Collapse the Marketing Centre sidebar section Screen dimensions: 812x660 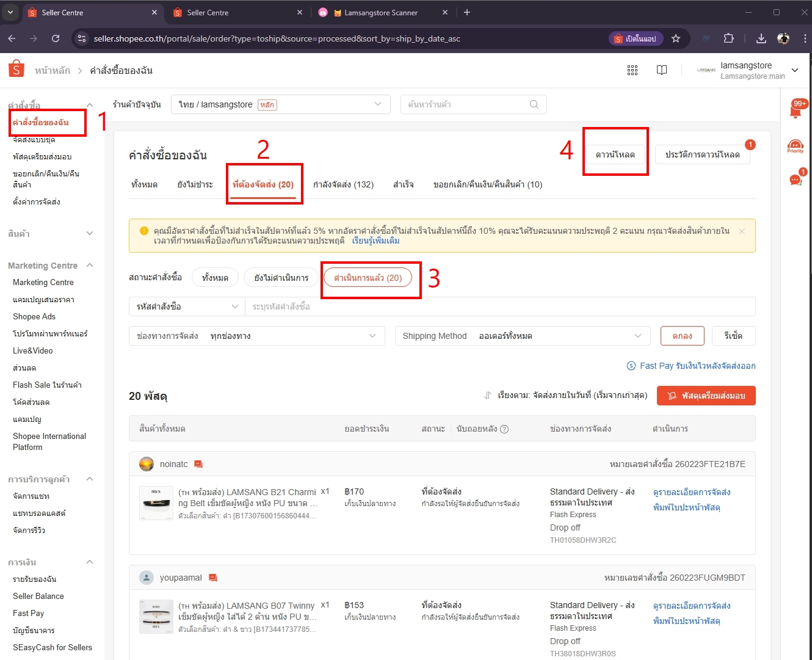click(90, 265)
